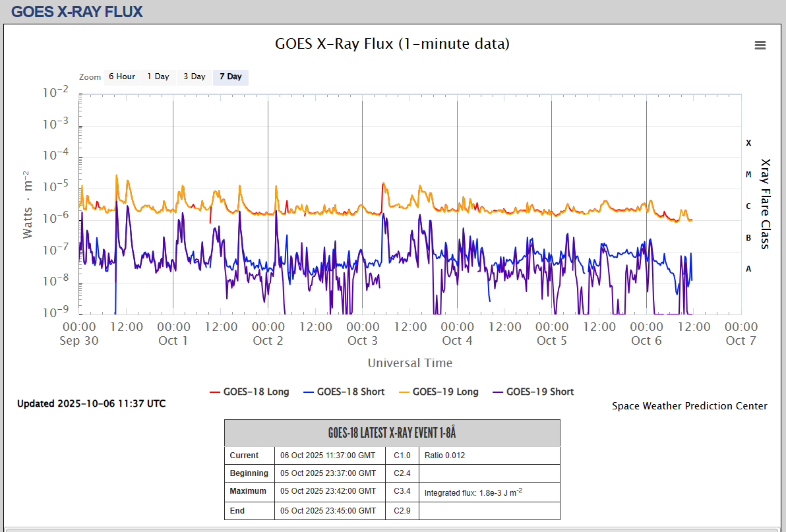
Task: Set zoom to 6 Hour
Action: pos(122,76)
